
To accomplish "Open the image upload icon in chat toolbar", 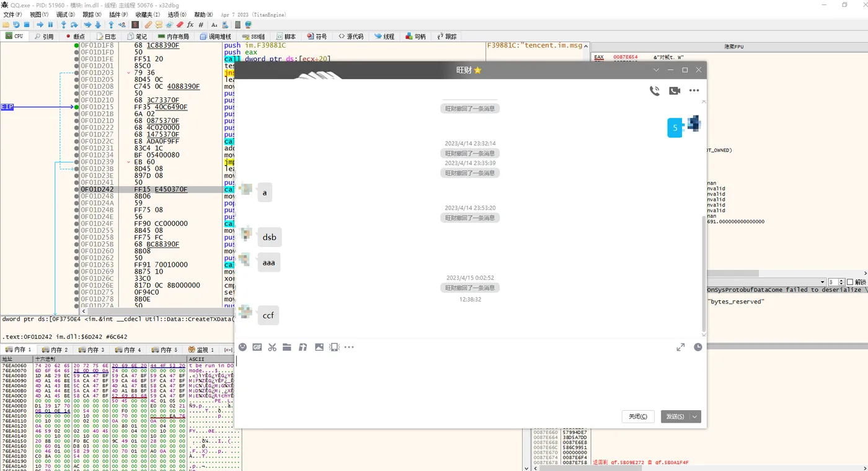I will 319,347.
